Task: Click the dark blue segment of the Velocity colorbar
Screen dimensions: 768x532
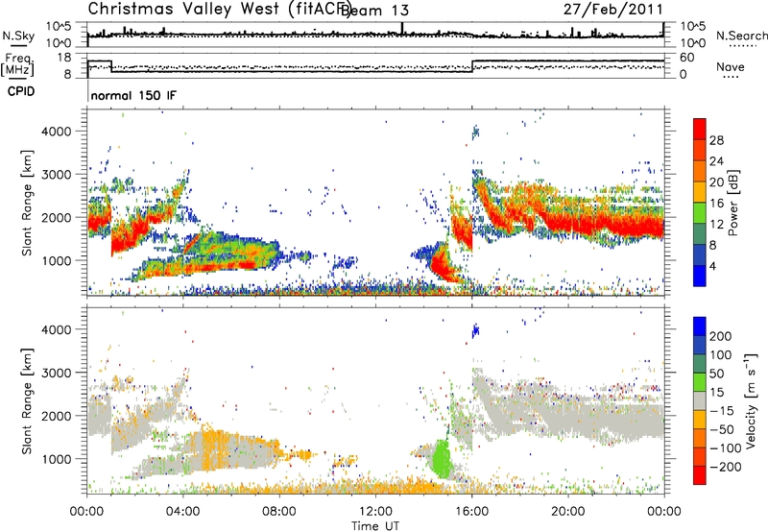Action: coord(700,345)
